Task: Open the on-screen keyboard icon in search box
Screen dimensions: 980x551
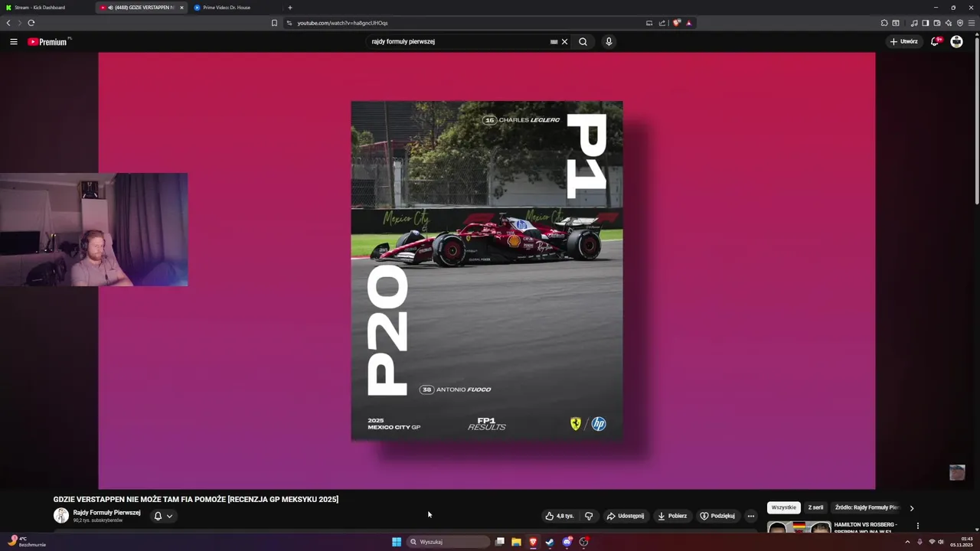Action: [x=554, y=41]
